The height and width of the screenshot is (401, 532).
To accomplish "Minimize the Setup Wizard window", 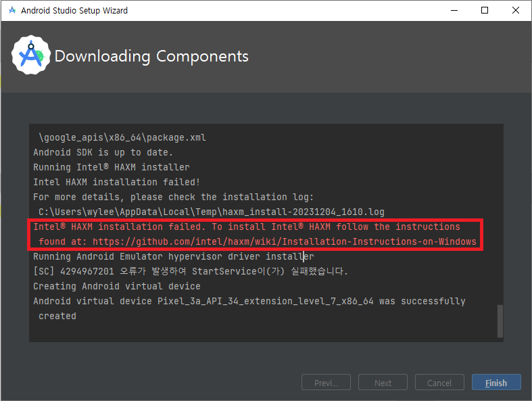I will 454,10.
